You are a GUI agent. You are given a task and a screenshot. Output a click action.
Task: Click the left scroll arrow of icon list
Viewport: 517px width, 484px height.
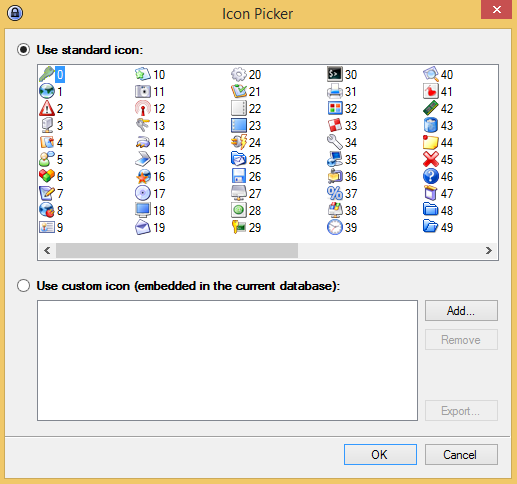[47, 250]
